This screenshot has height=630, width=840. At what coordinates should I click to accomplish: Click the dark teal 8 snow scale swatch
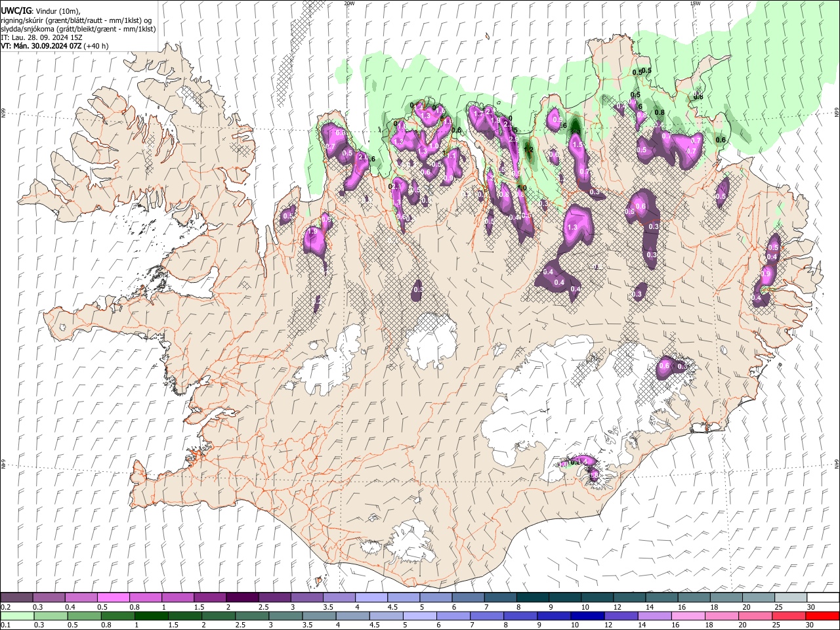(x=533, y=598)
